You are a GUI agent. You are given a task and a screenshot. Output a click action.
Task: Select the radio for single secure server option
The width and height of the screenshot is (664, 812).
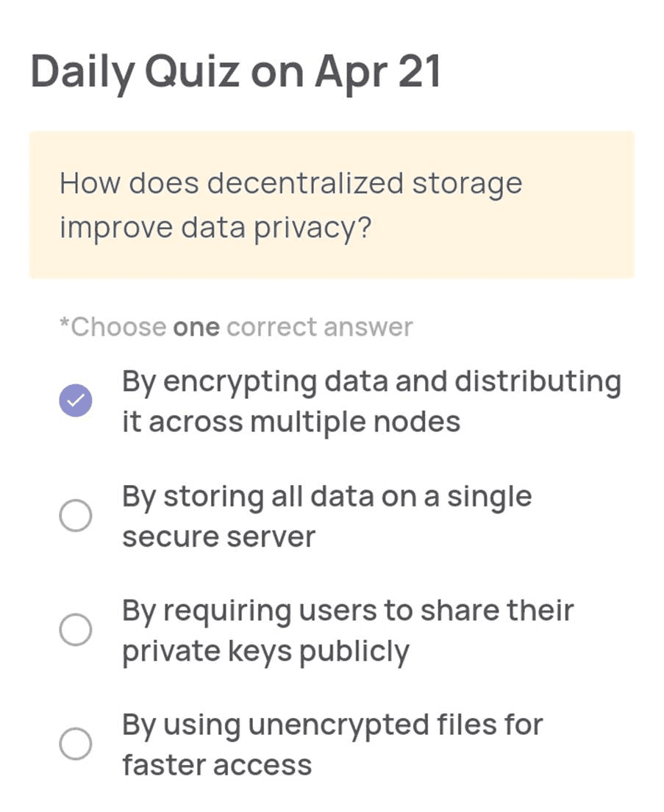point(76,515)
